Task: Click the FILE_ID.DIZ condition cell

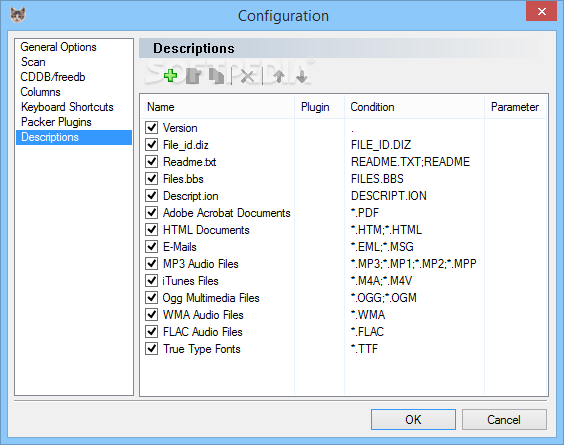Action: tap(381, 145)
